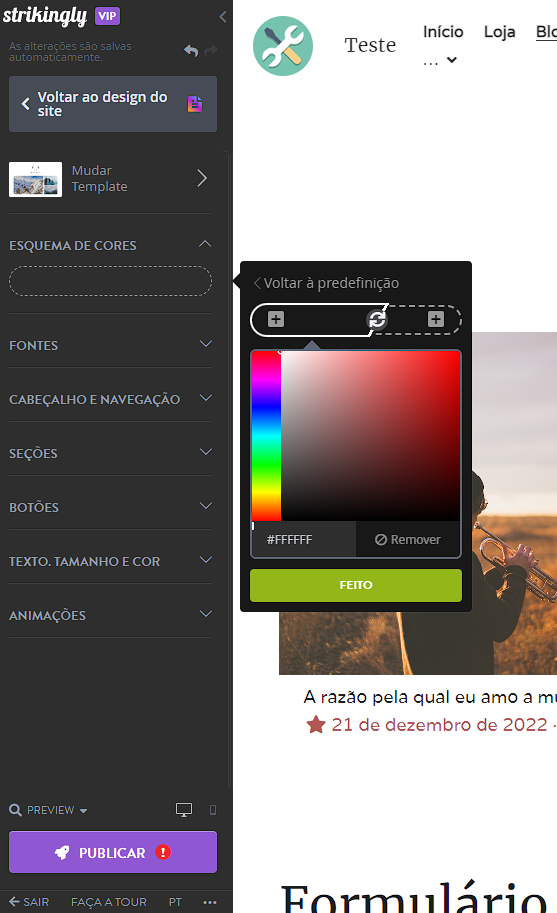Screen dimensions: 557x913
Task: Click the green Feito button
Action: click(x=356, y=585)
